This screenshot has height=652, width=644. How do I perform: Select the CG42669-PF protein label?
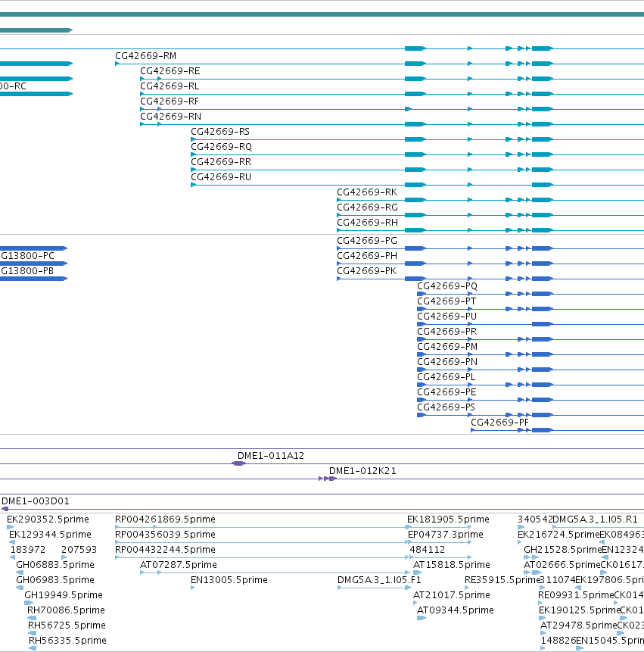(x=499, y=423)
